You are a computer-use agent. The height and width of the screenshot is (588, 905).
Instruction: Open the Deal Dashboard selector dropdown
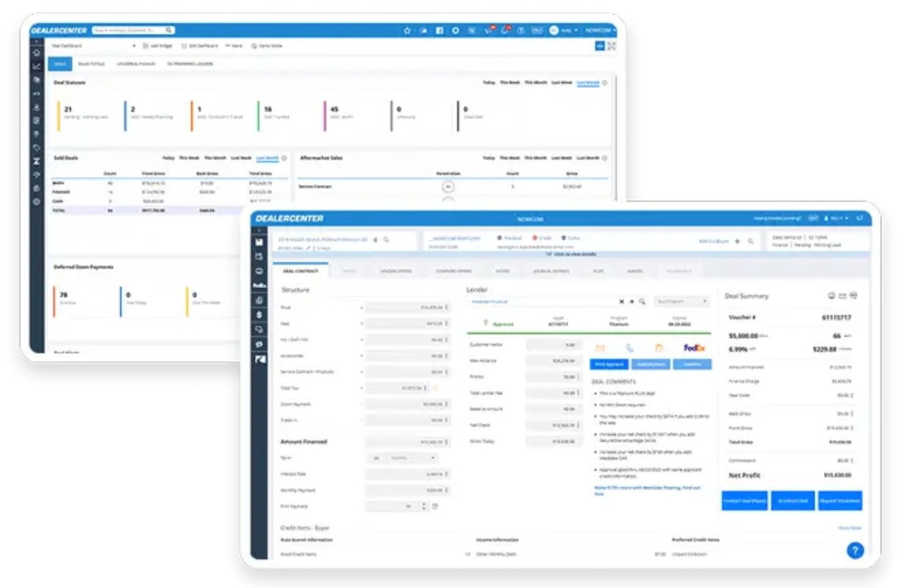[x=93, y=46]
